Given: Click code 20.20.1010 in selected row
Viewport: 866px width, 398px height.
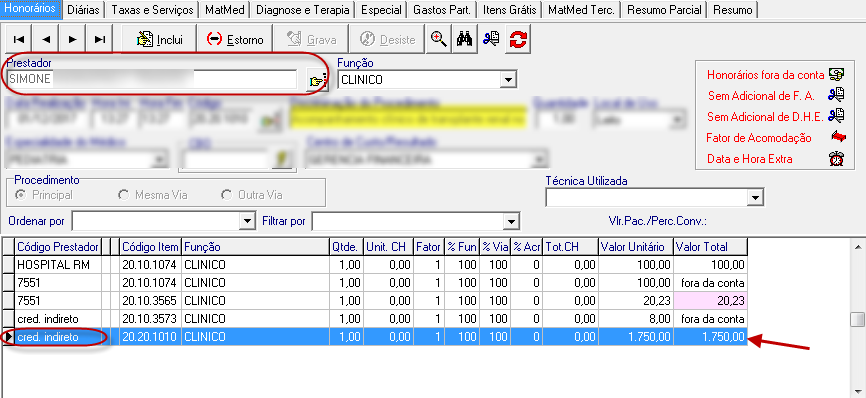Looking at the screenshot, I should click(151, 337).
